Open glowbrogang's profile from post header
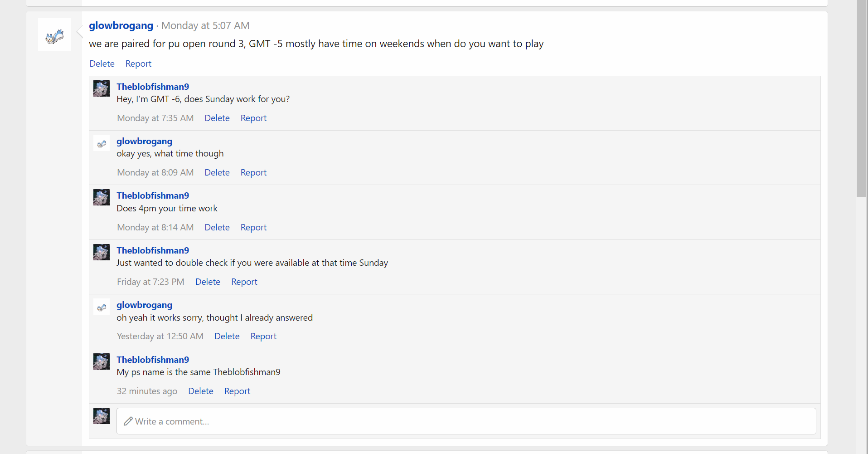Screen dimensions: 868x454 [121, 26]
